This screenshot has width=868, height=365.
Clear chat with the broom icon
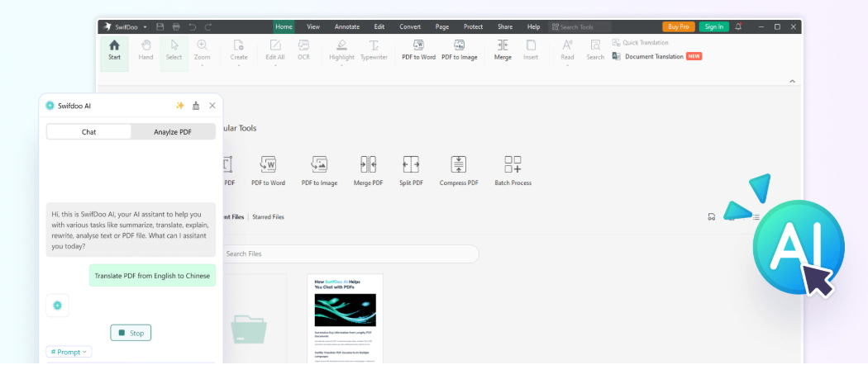(x=196, y=106)
